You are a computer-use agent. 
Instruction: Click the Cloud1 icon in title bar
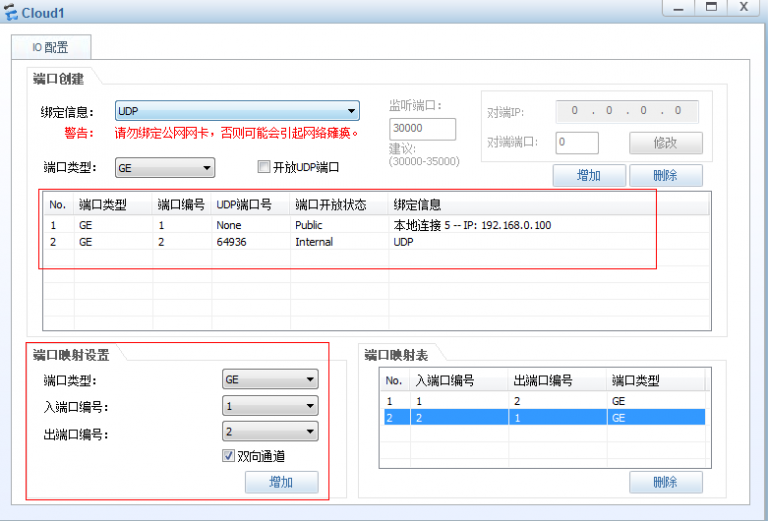[11, 12]
